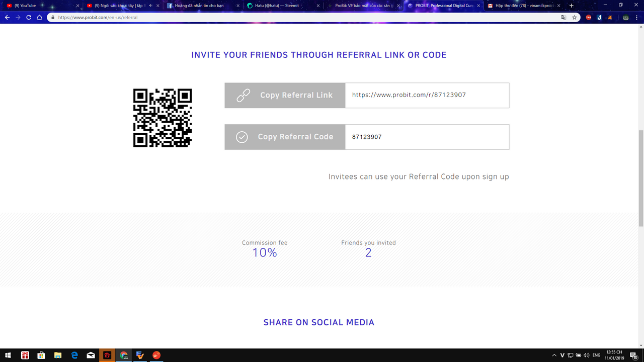Bookmark this page with star icon
The height and width of the screenshot is (362, 644).
[x=575, y=17]
